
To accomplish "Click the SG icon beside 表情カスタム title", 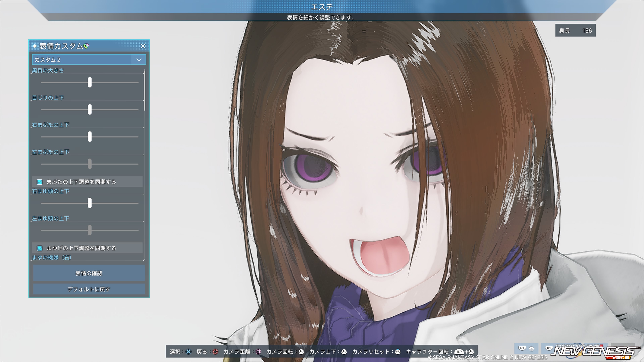I will click(86, 46).
